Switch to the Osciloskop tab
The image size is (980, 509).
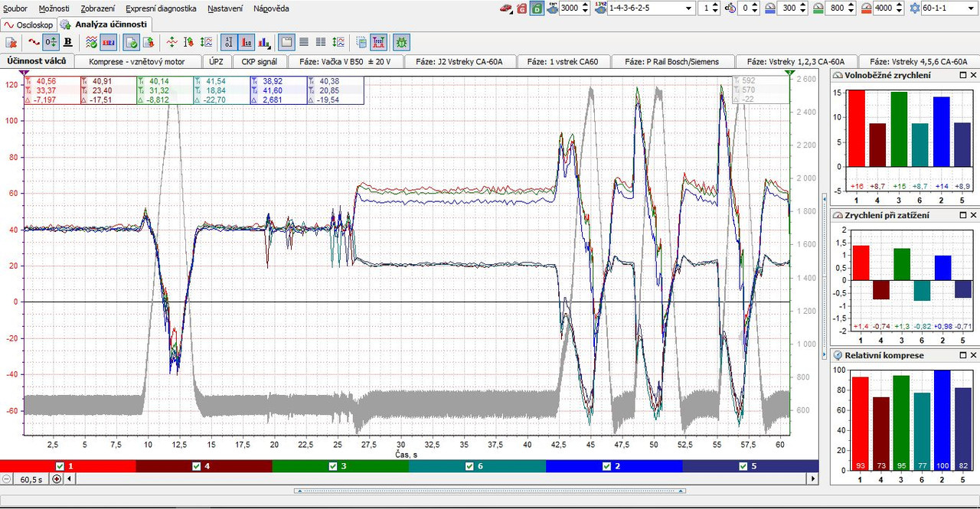pyautogui.click(x=29, y=24)
